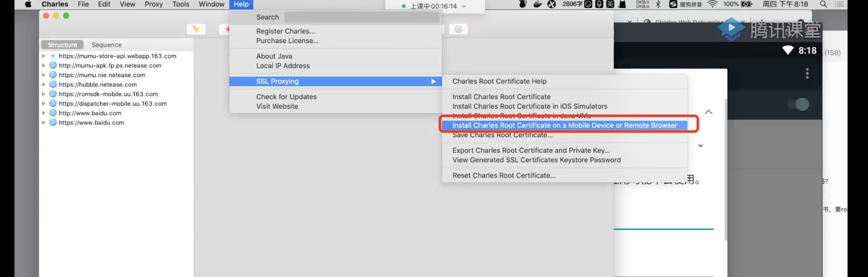Expand the hubble.netease.com tree node
The height and width of the screenshot is (277, 868).
[43, 84]
